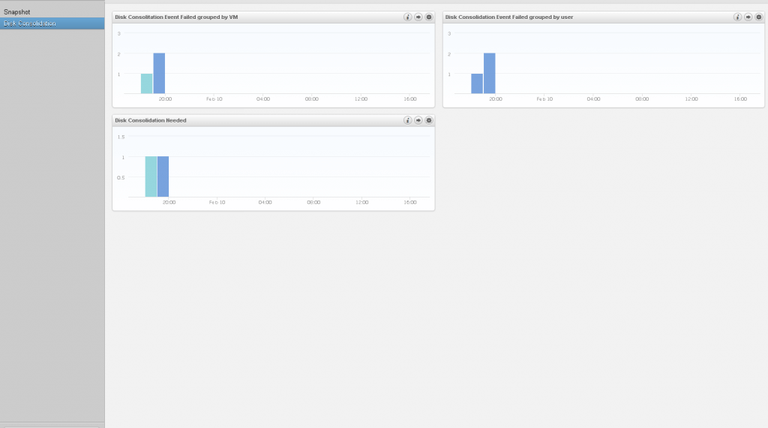
Task: Open gear settings on Disk Consolidation Needed widget
Action: (429, 120)
